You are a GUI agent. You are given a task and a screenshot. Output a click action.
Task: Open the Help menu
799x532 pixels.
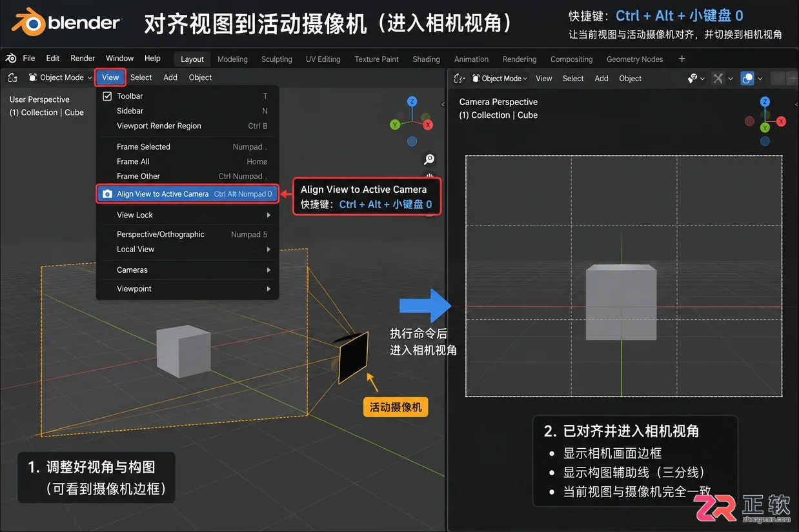152,58
